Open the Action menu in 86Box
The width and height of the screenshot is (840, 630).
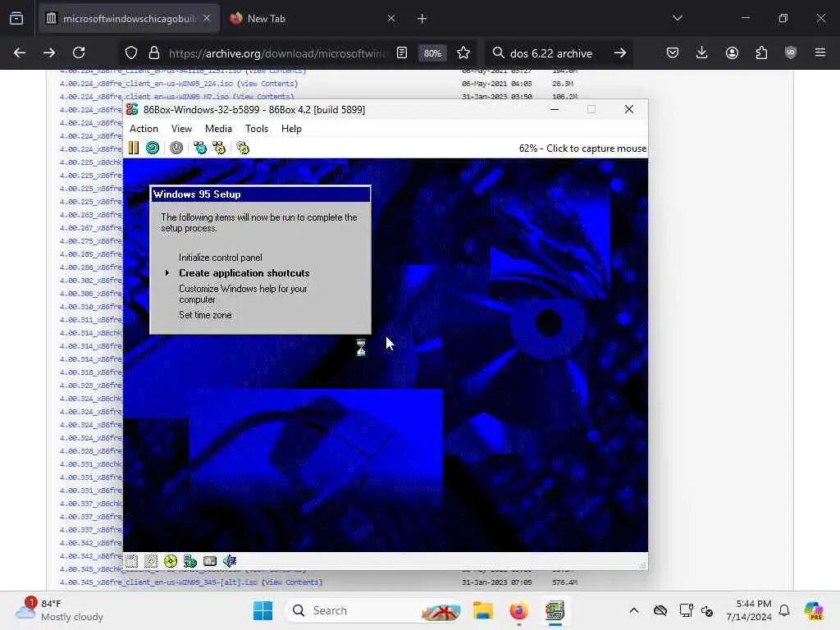[x=144, y=129]
